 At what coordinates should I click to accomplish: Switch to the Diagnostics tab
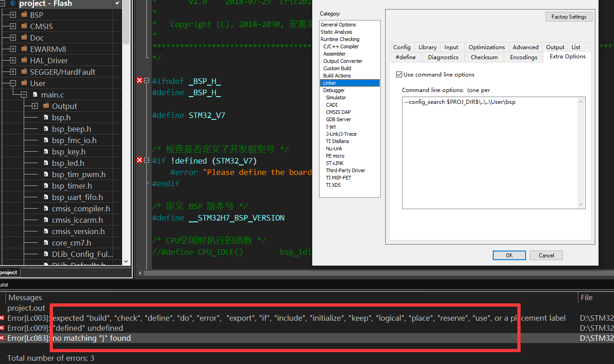point(443,57)
